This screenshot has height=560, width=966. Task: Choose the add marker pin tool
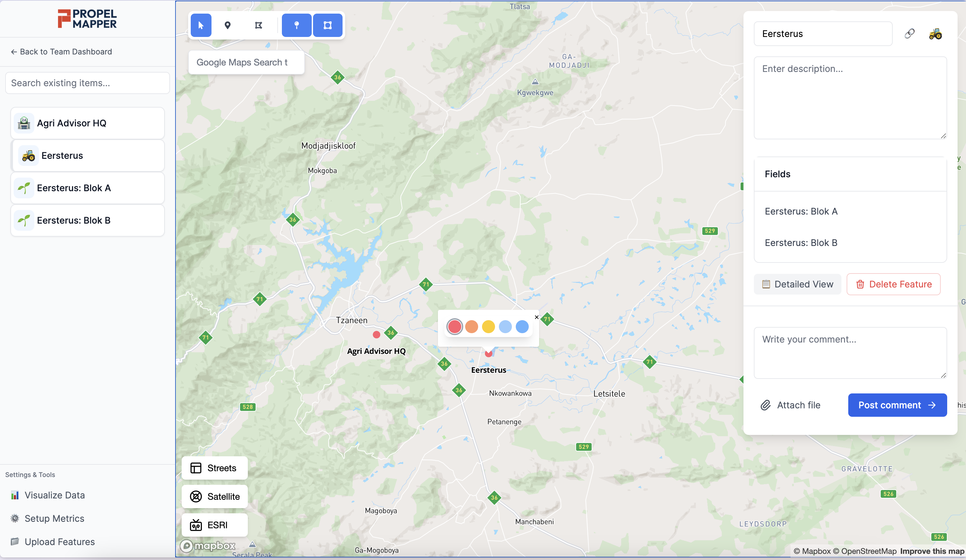coord(228,25)
